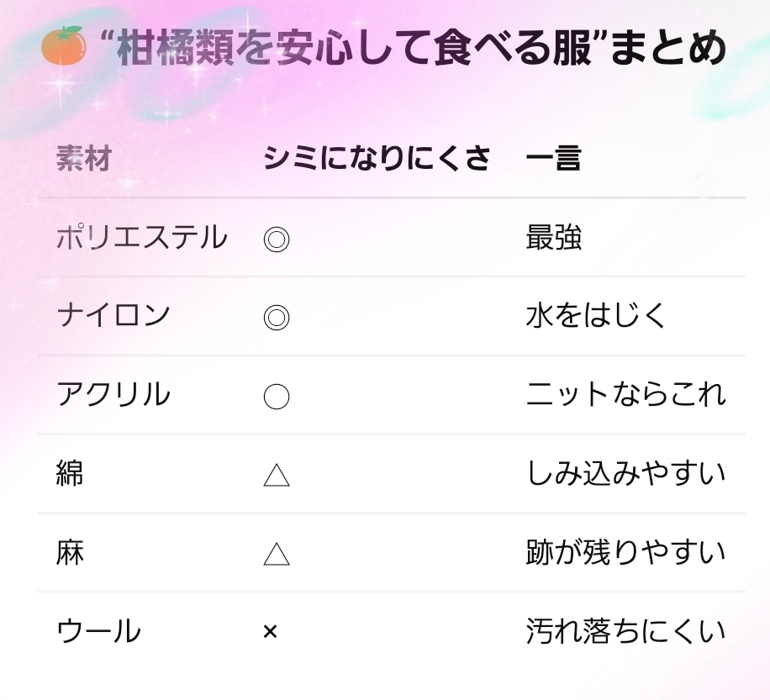Click the ポリエステル material cell

click(x=141, y=238)
